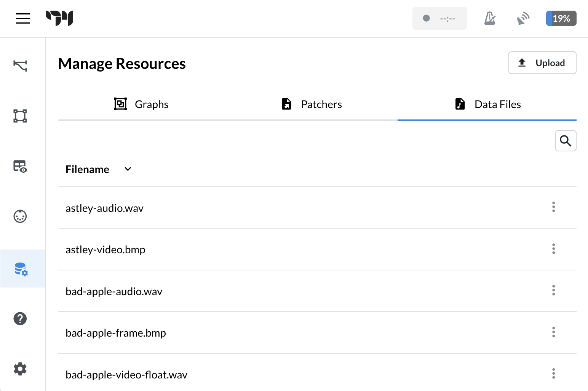
Task: Select the bad-apple-video-float.wav file name
Action: [126, 375]
